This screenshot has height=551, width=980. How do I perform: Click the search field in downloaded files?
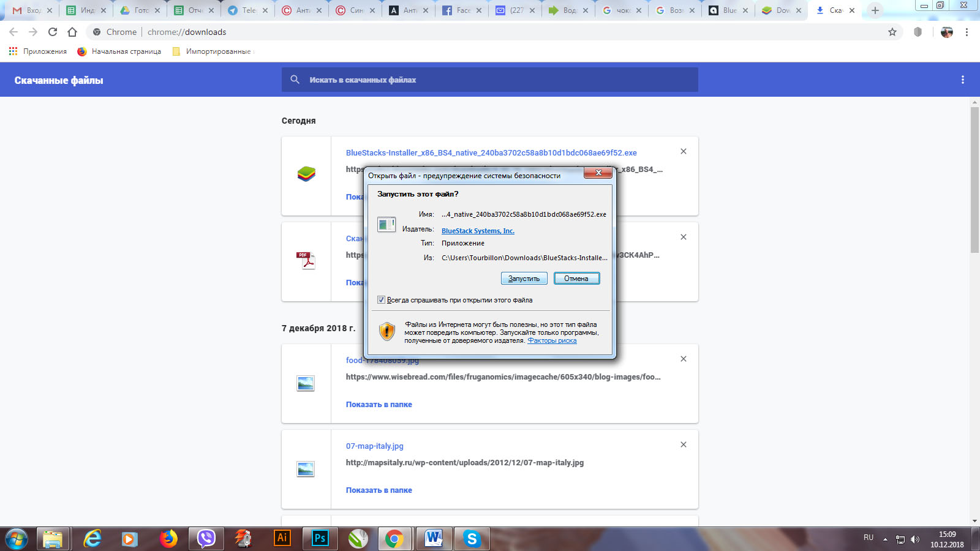point(490,80)
